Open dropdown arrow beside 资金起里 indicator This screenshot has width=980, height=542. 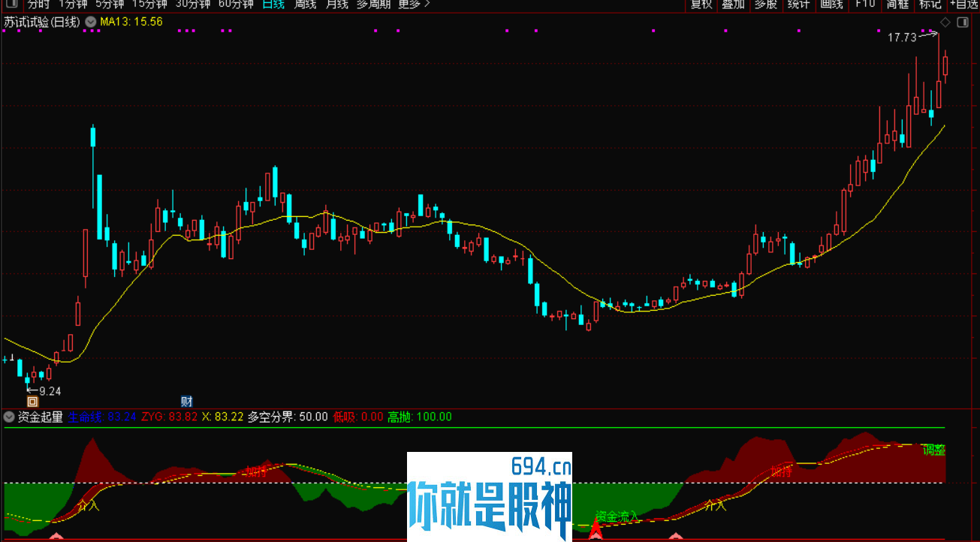[9, 417]
